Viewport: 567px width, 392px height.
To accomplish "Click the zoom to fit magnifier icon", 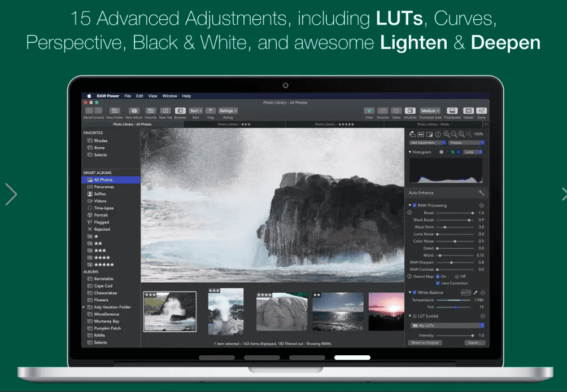I will 461,134.
